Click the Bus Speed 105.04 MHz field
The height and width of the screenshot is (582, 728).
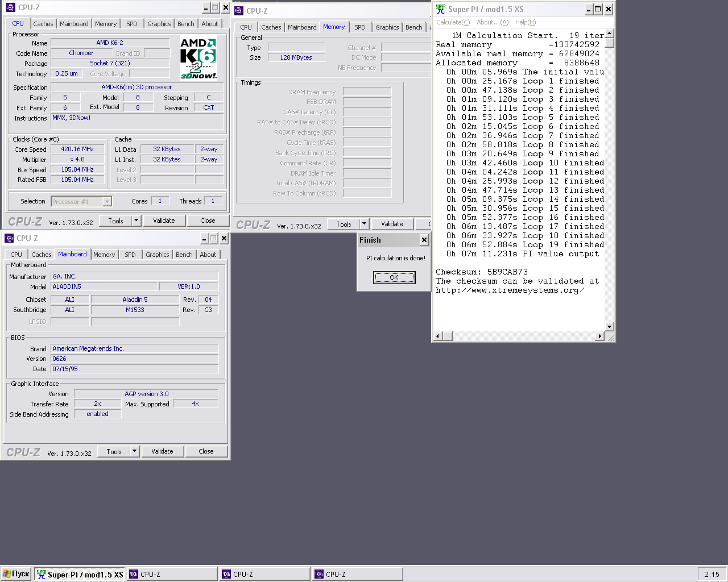click(x=77, y=169)
